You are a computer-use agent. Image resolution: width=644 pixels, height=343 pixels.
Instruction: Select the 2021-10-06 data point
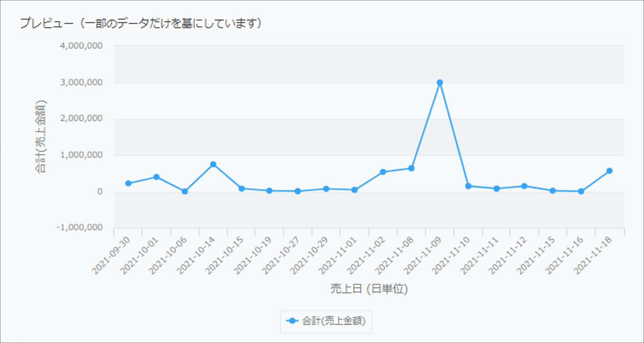tap(184, 191)
